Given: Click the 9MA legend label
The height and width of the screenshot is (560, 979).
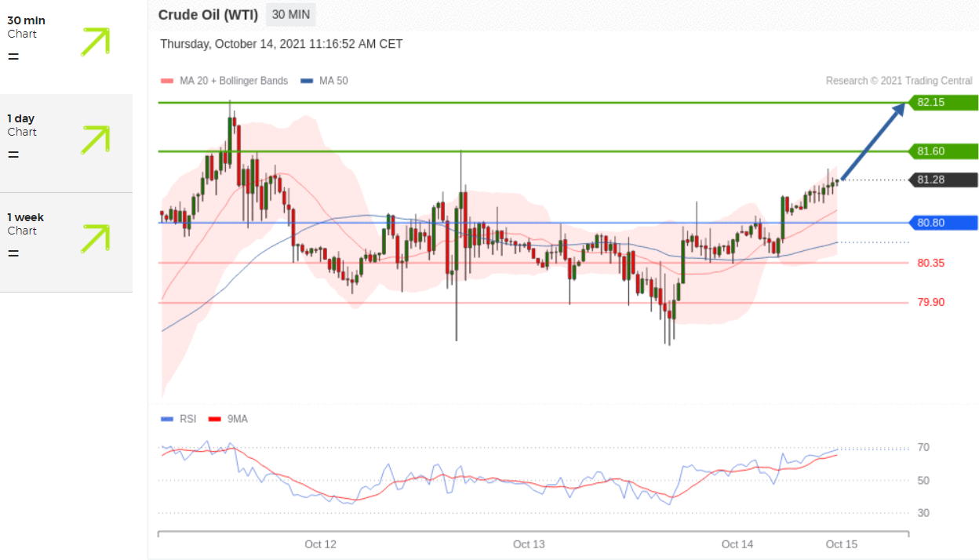Looking at the screenshot, I should (237, 419).
